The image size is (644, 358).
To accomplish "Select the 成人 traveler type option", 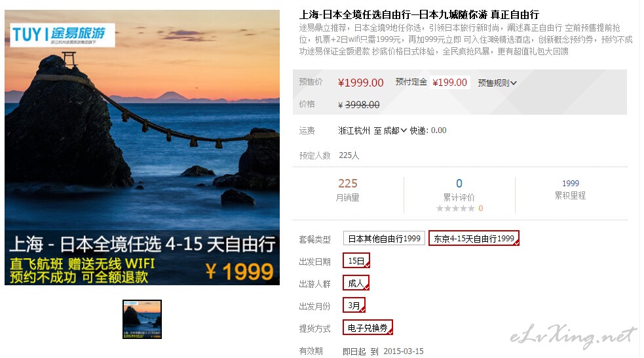I will [x=356, y=283].
